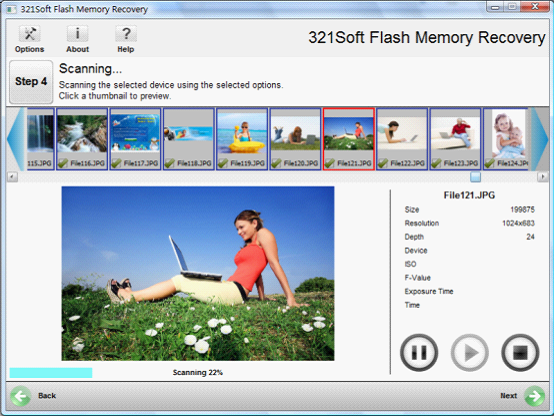The image size is (554, 416).
Task: Click the Size value 199875
Action: (522, 210)
